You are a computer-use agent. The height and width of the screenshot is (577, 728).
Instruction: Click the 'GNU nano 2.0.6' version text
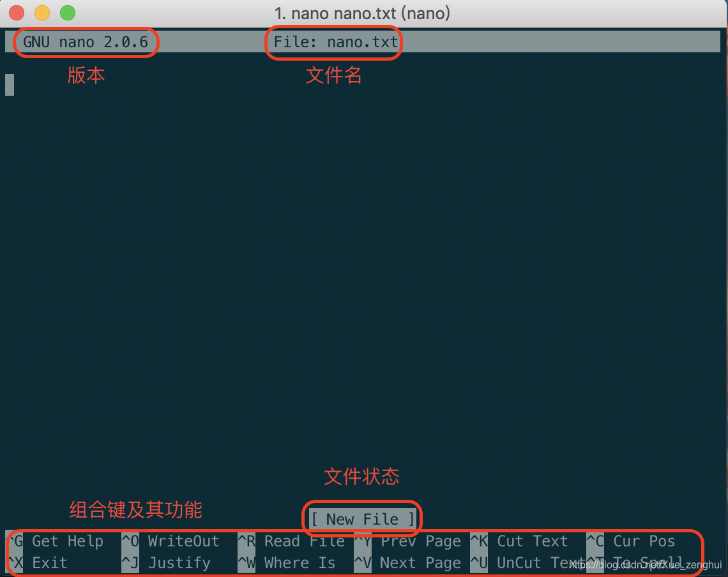point(86,41)
